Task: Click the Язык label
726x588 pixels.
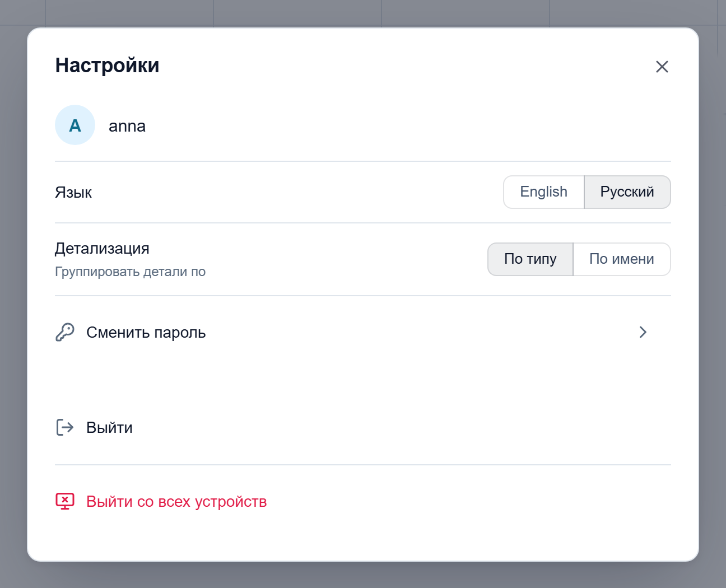Action: coord(73,193)
